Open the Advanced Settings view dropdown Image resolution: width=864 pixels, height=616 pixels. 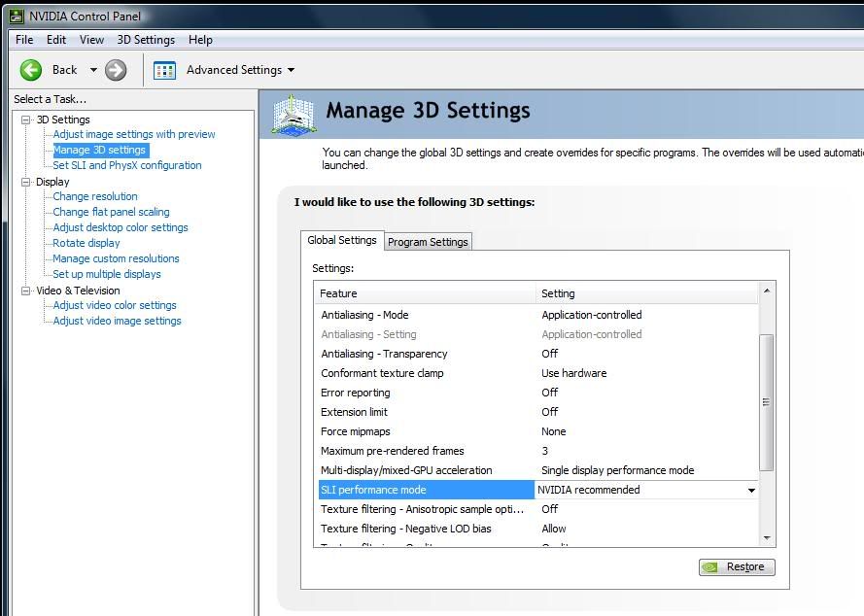[291, 70]
